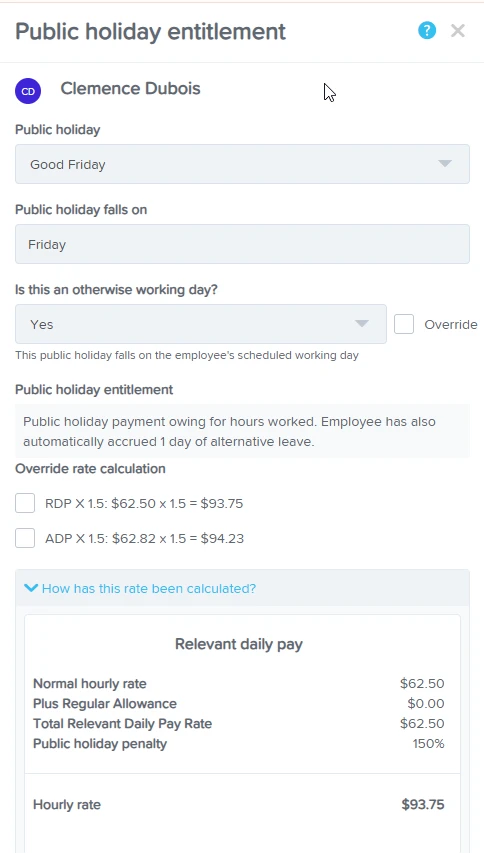Enable the ADP X 1.5 rate override

[25, 538]
